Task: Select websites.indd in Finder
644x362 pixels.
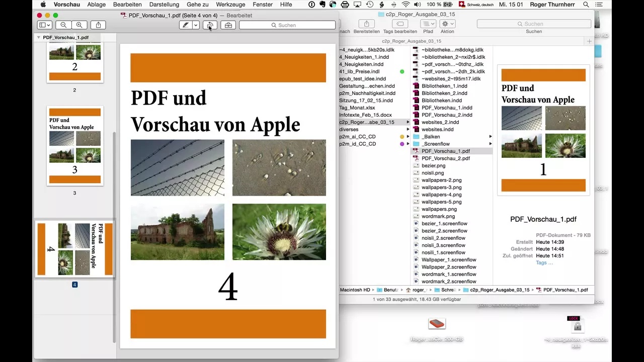Action: [437, 129]
